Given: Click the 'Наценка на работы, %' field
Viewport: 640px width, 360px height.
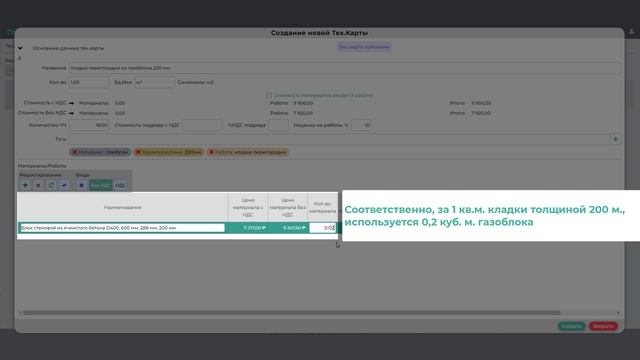Looking at the screenshot, I should [361, 125].
